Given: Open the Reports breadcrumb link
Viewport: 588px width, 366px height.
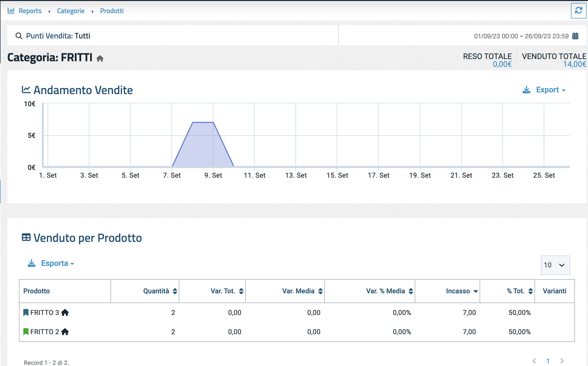Looking at the screenshot, I should tap(30, 11).
